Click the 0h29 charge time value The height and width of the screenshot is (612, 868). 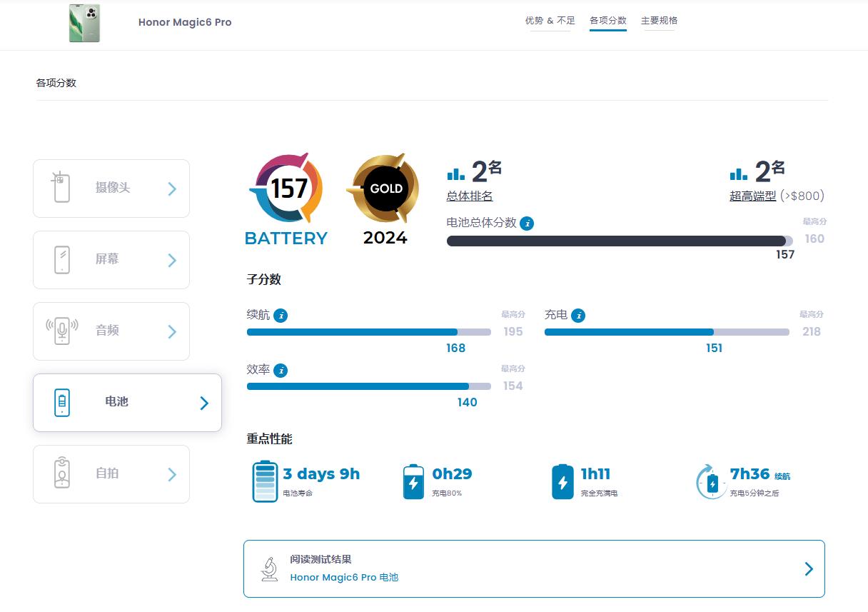452,474
